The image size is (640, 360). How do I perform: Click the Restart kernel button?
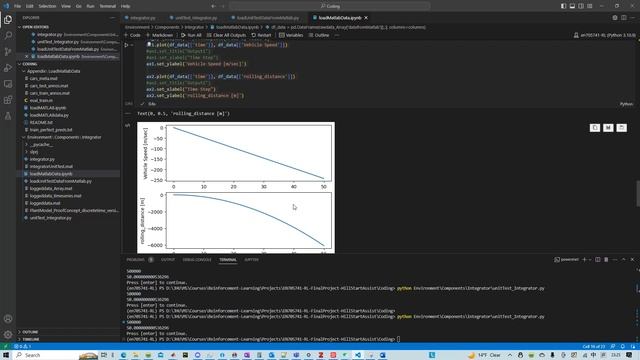point(261,35)
